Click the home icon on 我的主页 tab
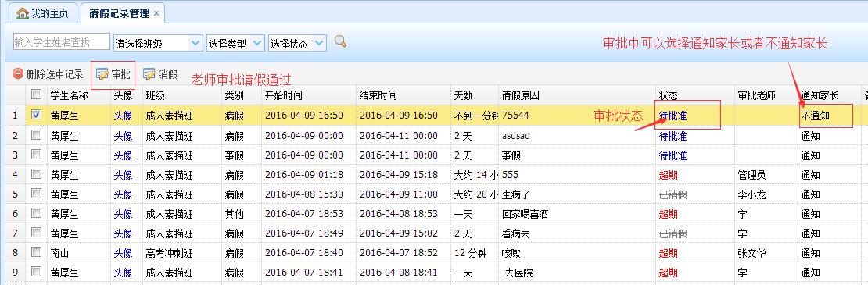Image resolution: width=868 pixels, height=285 pixels. click(x=22, y=14)
